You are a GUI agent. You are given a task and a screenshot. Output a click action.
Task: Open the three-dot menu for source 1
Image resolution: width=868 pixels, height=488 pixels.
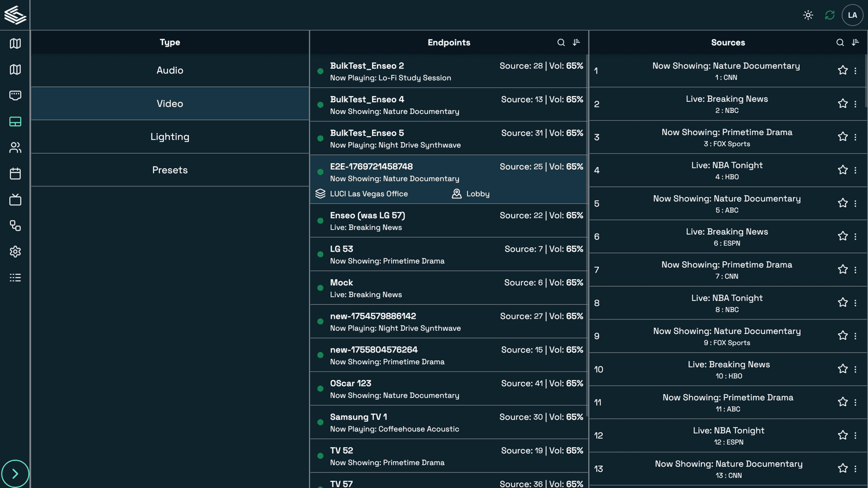click(856, 70)
